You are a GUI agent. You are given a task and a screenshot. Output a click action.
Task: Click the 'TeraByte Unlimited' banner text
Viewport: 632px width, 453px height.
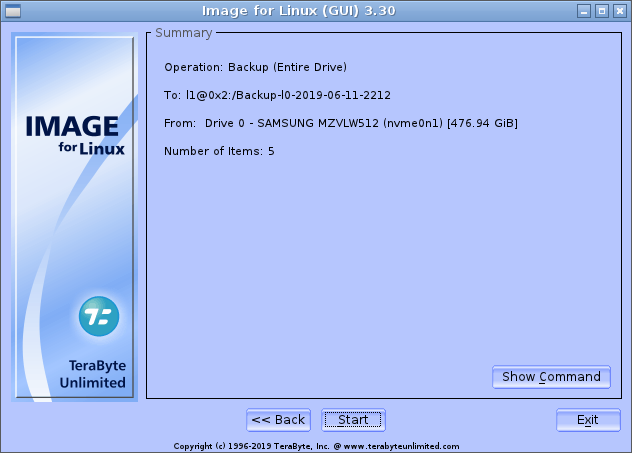(93, 374)
